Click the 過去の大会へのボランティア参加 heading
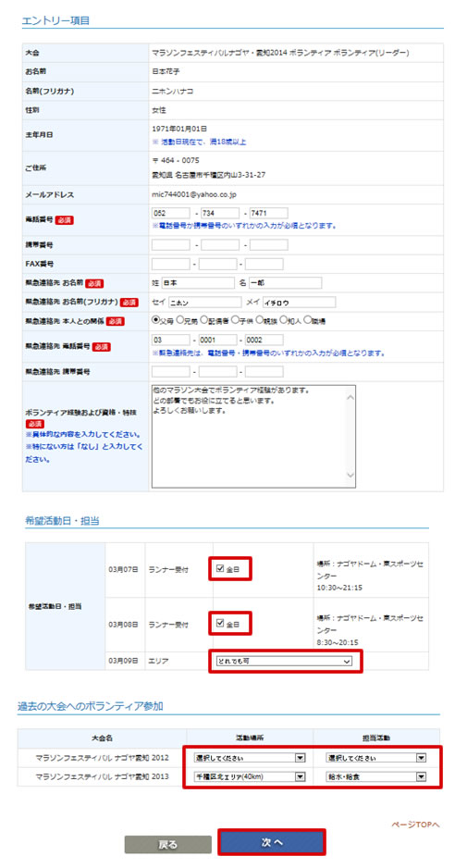 (x=90, y=706)
